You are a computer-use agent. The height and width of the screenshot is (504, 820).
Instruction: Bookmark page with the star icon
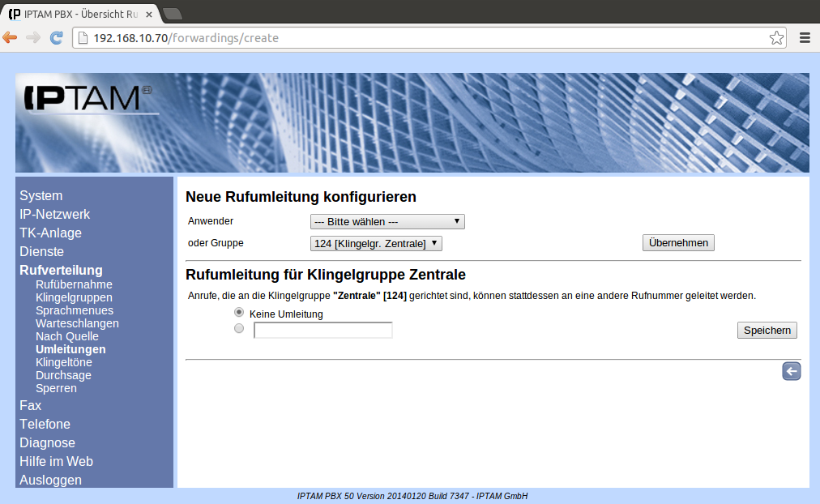(776, 37)
